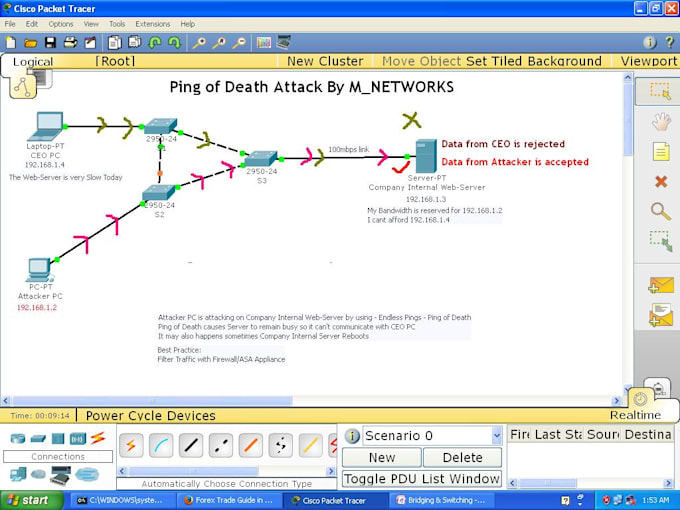This screenshot has height=510, width=680.
Task: Open the Extensions menu
Action: point(153,24)
